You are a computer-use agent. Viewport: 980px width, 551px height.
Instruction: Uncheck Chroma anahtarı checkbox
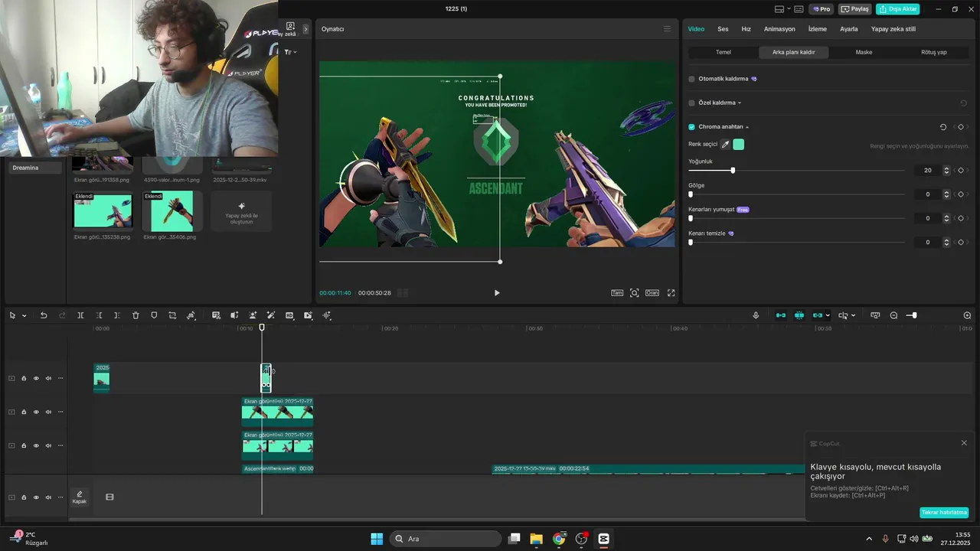click(692, 127)
